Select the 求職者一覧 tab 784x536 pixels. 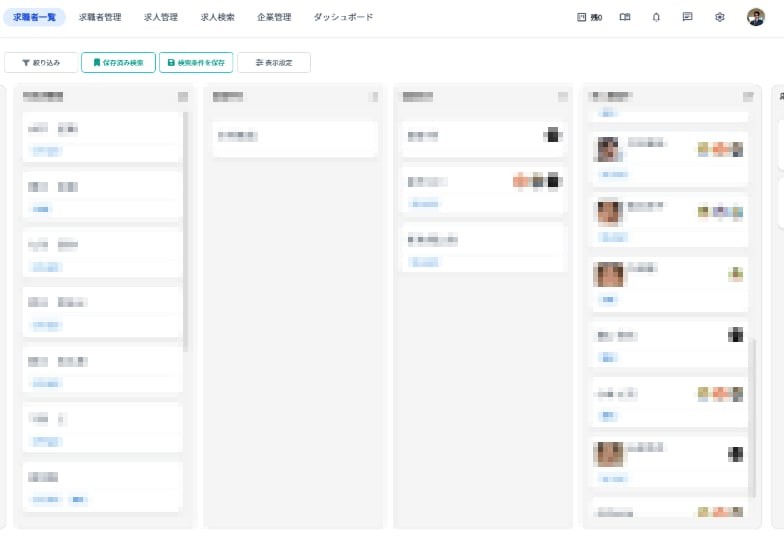pos(34,17)
